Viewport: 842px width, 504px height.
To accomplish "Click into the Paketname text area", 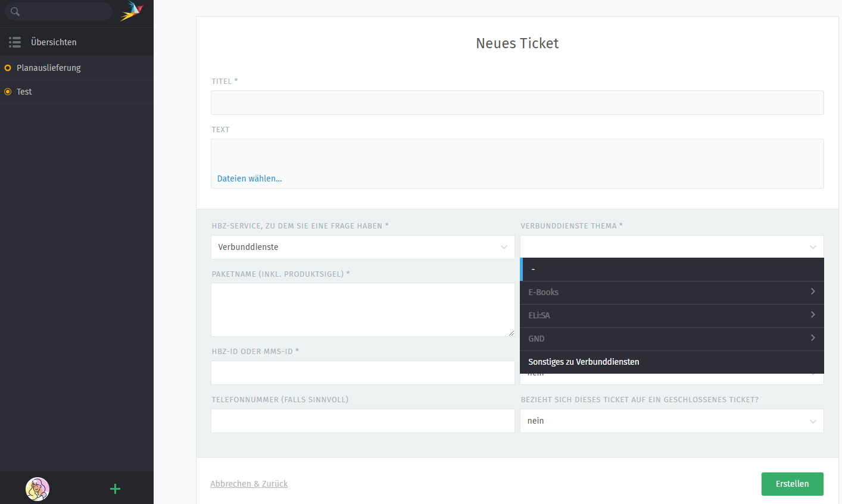I will click(362, 309).
